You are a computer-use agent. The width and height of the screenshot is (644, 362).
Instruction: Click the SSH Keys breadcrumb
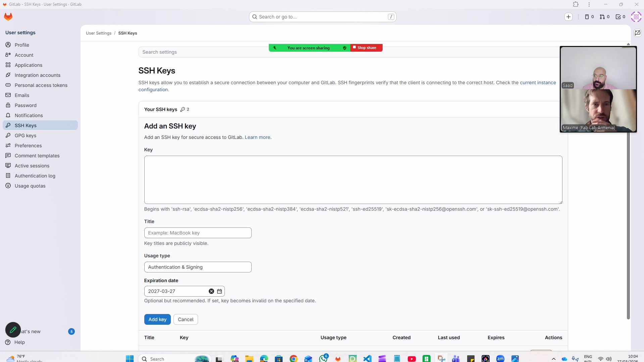128,33
